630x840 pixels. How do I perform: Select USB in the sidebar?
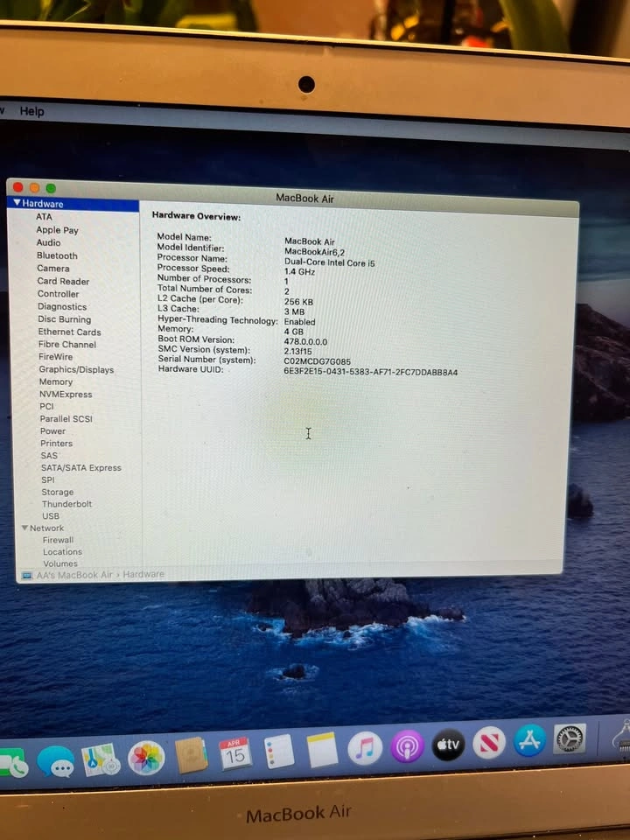coord(51,516)
